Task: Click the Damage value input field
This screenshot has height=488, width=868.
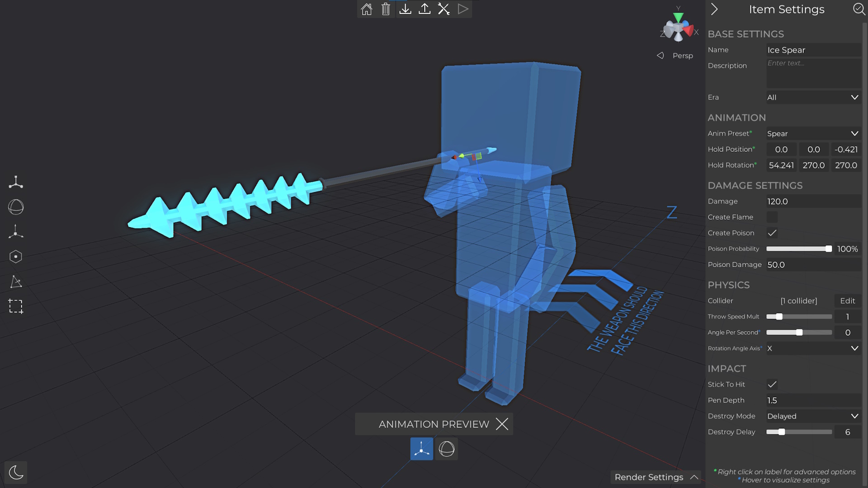Action: click(813, 202)
